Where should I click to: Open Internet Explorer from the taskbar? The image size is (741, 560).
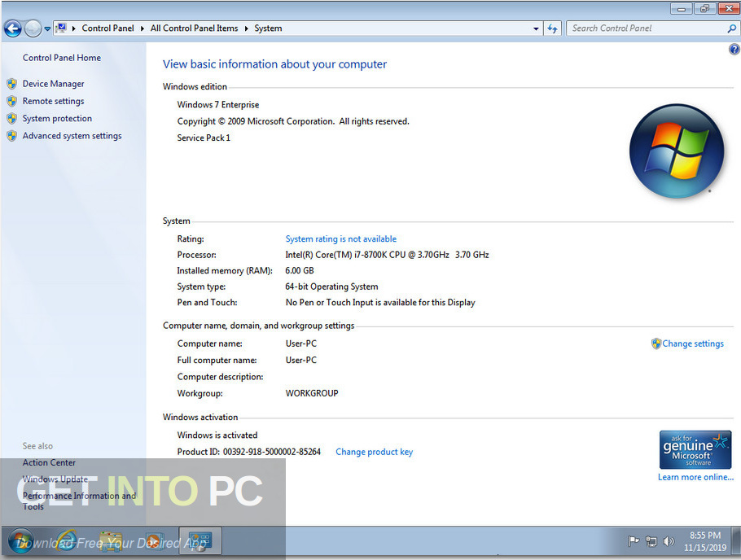(x=67, y=542)
